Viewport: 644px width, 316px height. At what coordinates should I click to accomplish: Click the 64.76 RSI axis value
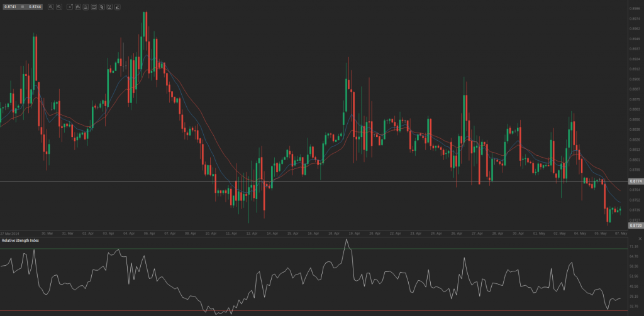(x=634, y=256)
